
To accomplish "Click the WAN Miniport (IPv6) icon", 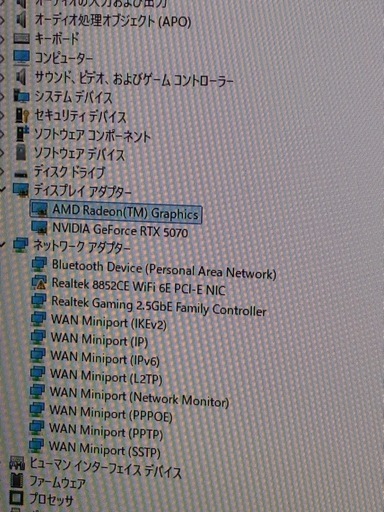I will [38, 355].
